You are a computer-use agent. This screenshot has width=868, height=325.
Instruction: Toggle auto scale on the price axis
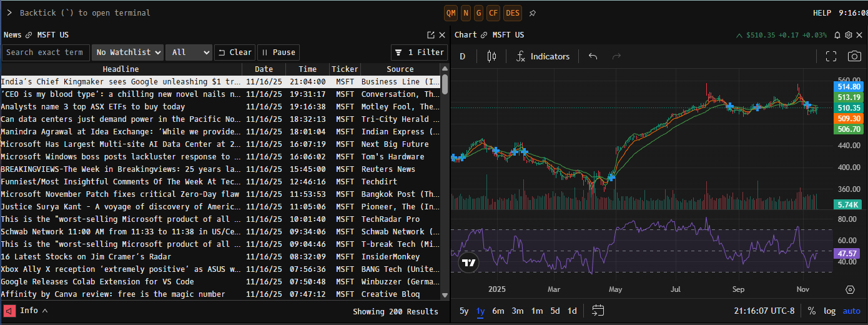click(x=851, y=311)
